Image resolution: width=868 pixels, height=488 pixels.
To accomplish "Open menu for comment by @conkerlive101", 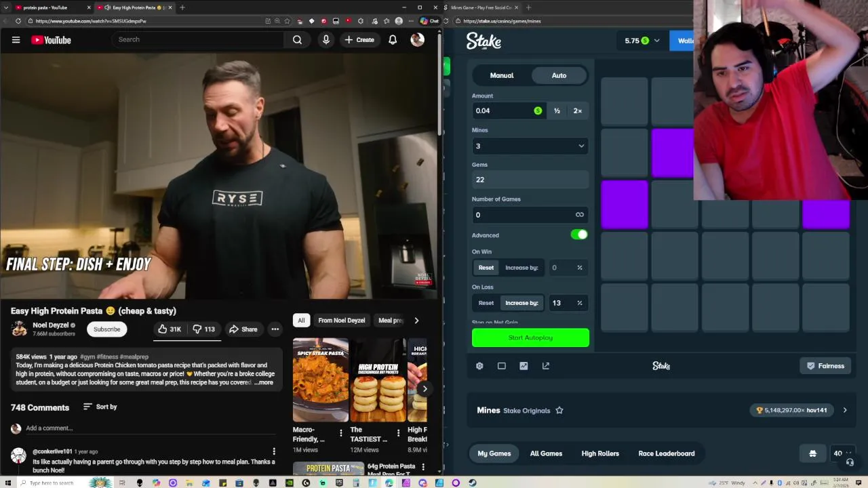I will coord(274,451).
